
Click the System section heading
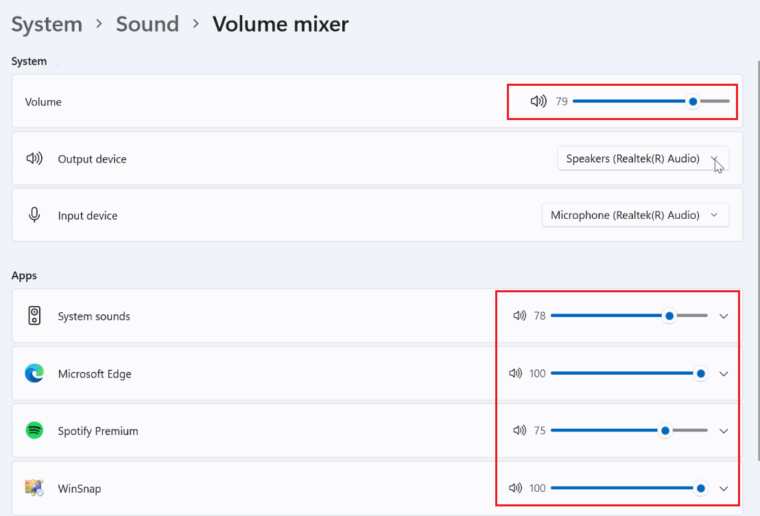tap(29, 61)
